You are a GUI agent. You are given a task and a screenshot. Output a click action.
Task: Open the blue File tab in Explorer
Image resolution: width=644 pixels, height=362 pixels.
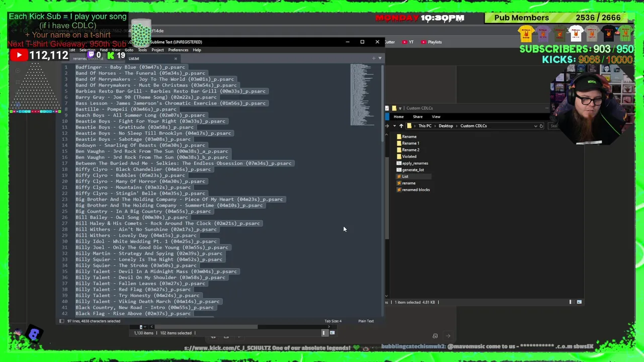[x=388, y=117]
